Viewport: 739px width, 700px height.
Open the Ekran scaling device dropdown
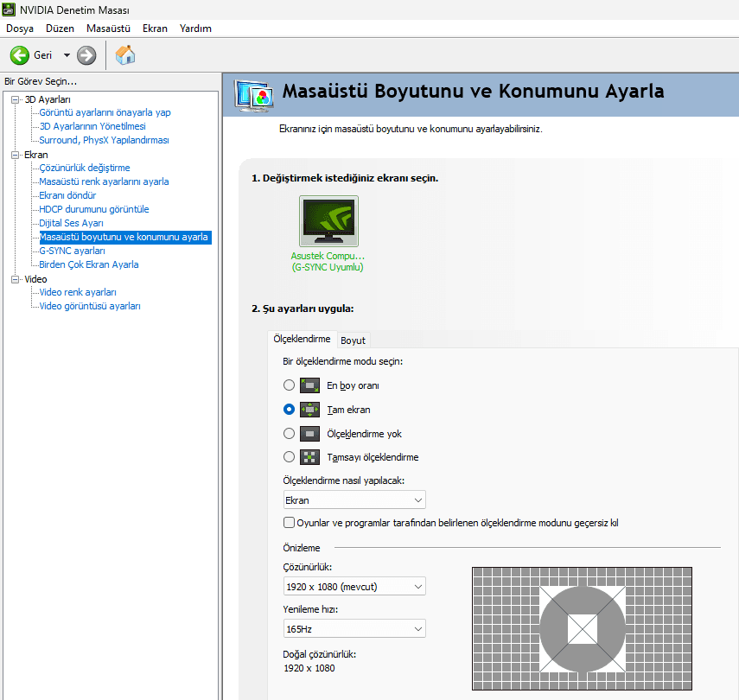(354, 500)
